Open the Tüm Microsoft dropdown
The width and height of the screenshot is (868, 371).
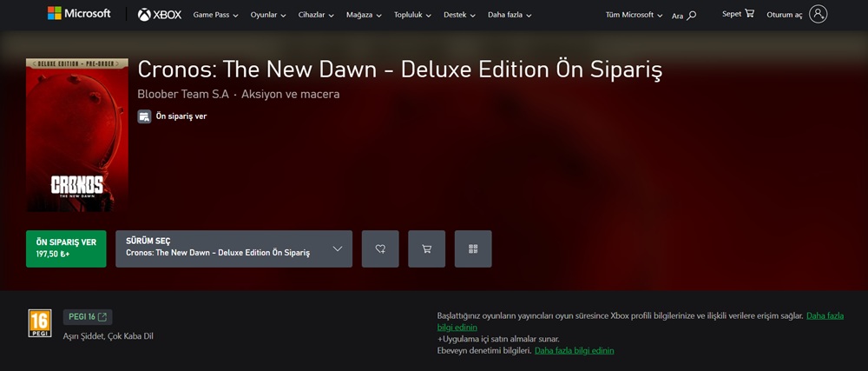pos(634,16)
